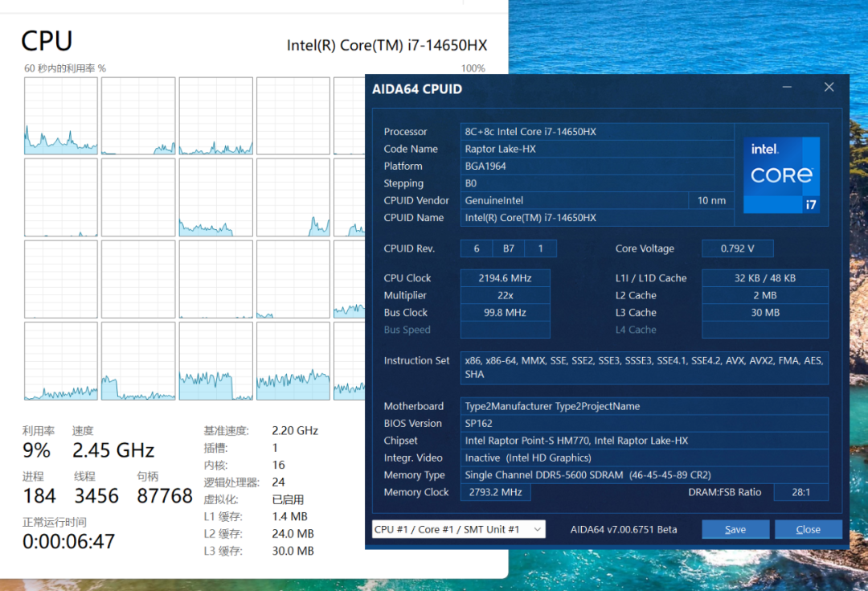Select the CPU Clock 2194.6 MHz value
This screenshot has height=591, width=868.
coord(505,278)
